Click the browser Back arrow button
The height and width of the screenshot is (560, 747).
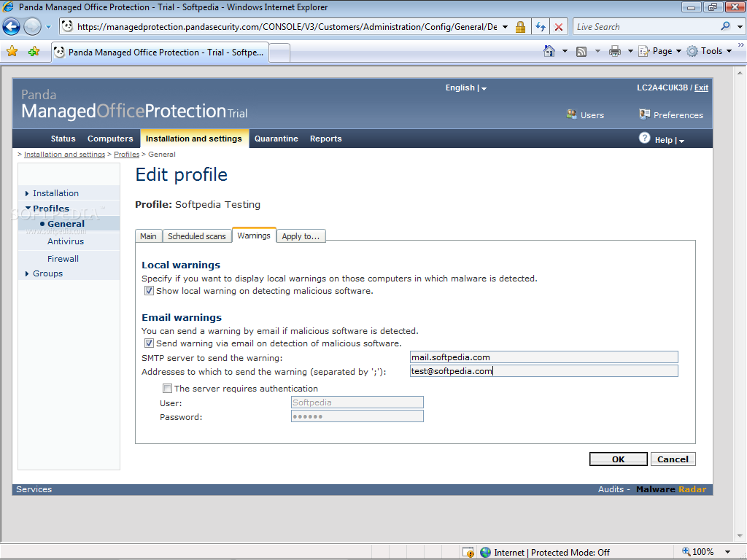[12, 27]
